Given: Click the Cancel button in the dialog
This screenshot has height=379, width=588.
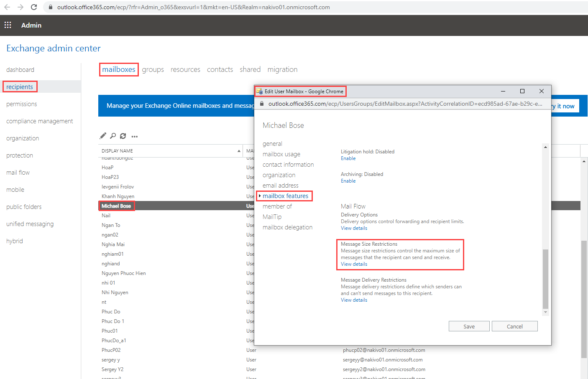Looking at the screenshot, I should pyautogui.click(x=514, y=326).
